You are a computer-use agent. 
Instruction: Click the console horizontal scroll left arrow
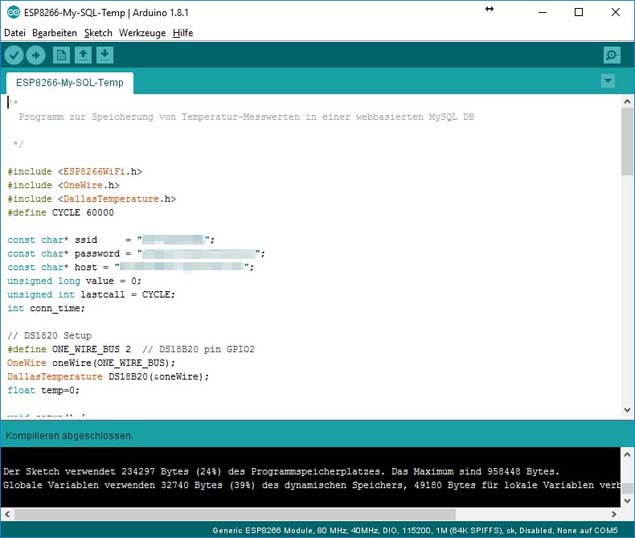[7, 515]
